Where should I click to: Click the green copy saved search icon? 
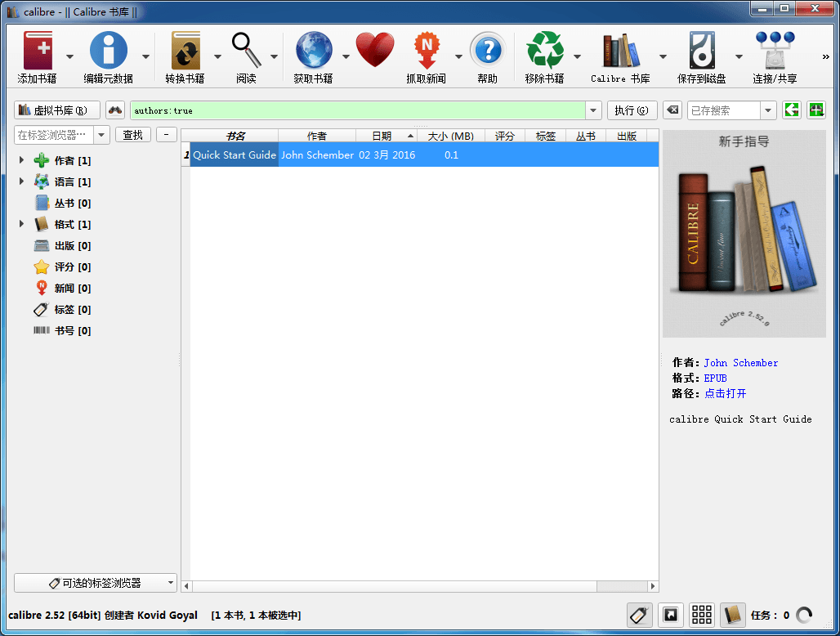coord(792,110)
